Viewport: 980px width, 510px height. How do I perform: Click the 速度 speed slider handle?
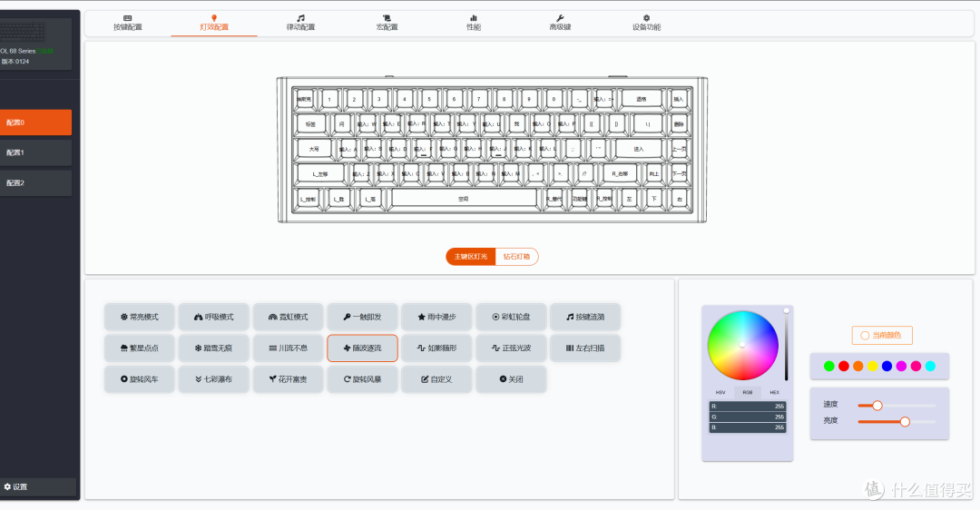point(877,406)
